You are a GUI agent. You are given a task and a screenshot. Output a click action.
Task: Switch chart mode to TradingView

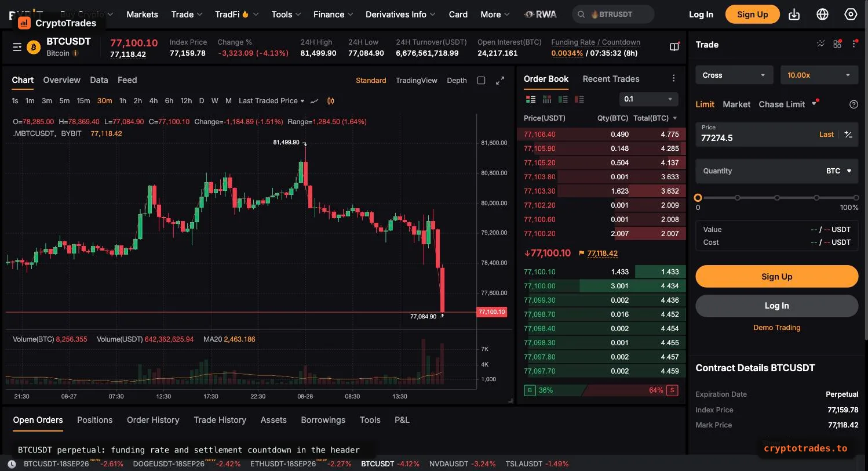pyautogui.click(x=416, y=81)
